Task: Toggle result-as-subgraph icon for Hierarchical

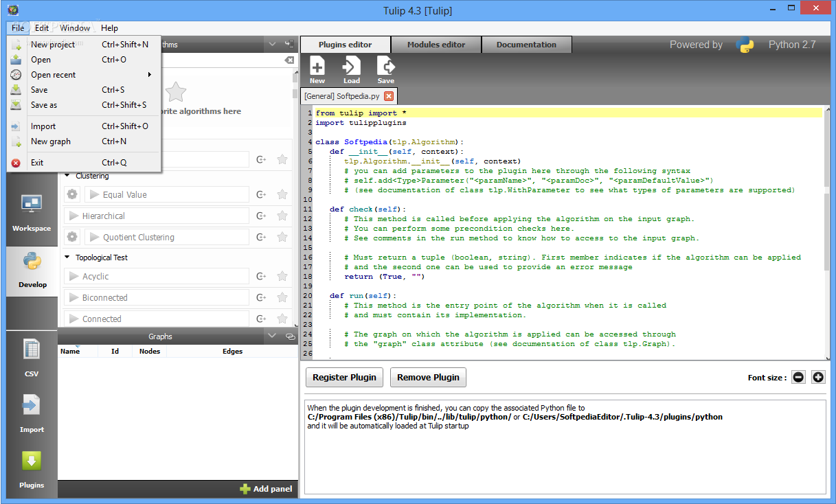Action: tap(261, 216)
